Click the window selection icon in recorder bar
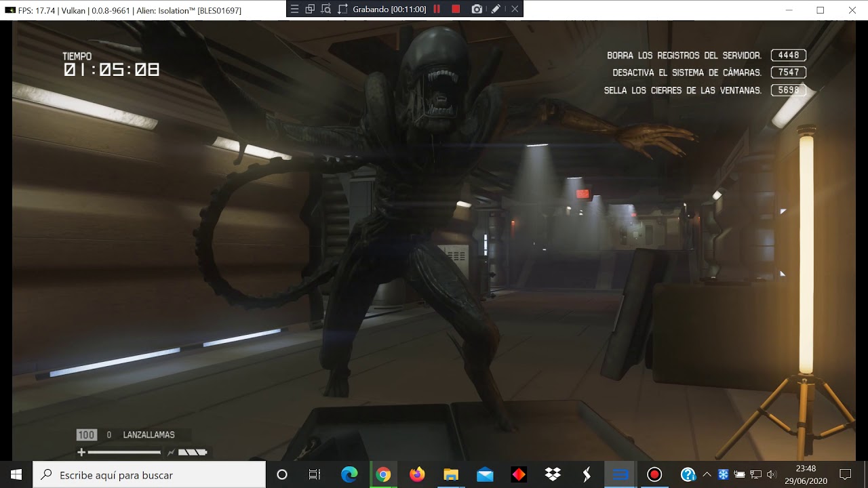 point(310,9)
